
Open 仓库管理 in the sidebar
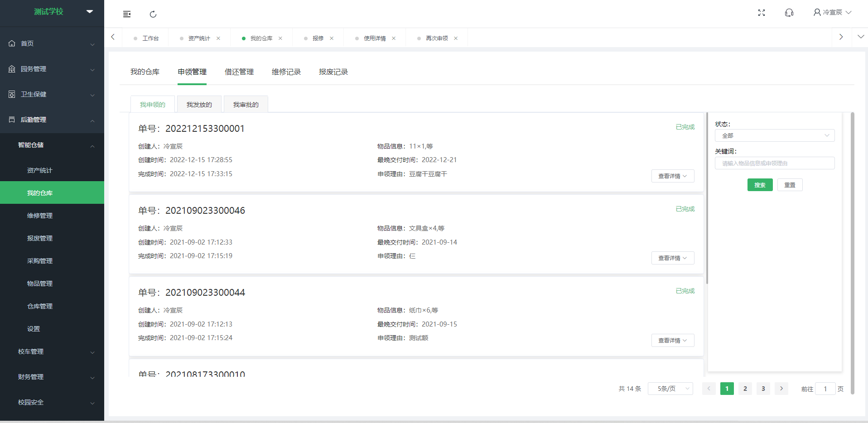[52, 306]
